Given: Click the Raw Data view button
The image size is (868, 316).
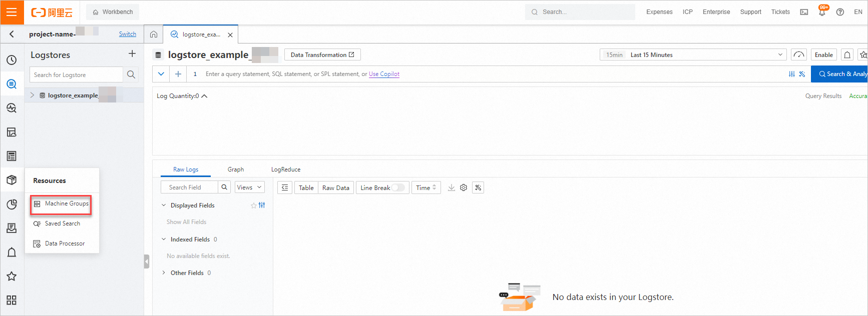Looking at the screenshot, I should [336, 187].
